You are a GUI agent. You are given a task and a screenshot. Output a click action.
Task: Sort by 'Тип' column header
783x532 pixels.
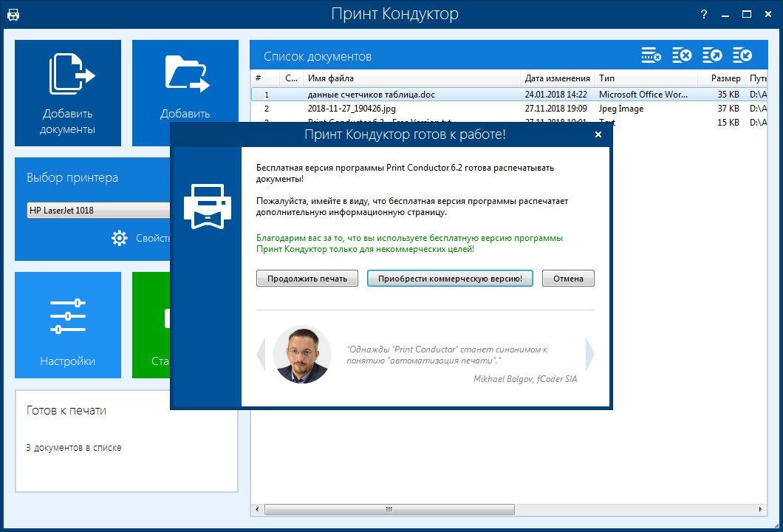pos(646,78)
